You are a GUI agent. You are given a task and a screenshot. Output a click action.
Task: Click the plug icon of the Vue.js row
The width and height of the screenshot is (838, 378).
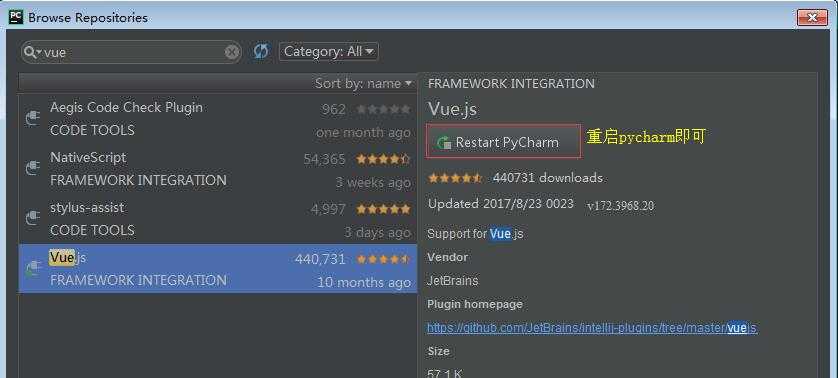pyautogui.click(x=33, y=268)
